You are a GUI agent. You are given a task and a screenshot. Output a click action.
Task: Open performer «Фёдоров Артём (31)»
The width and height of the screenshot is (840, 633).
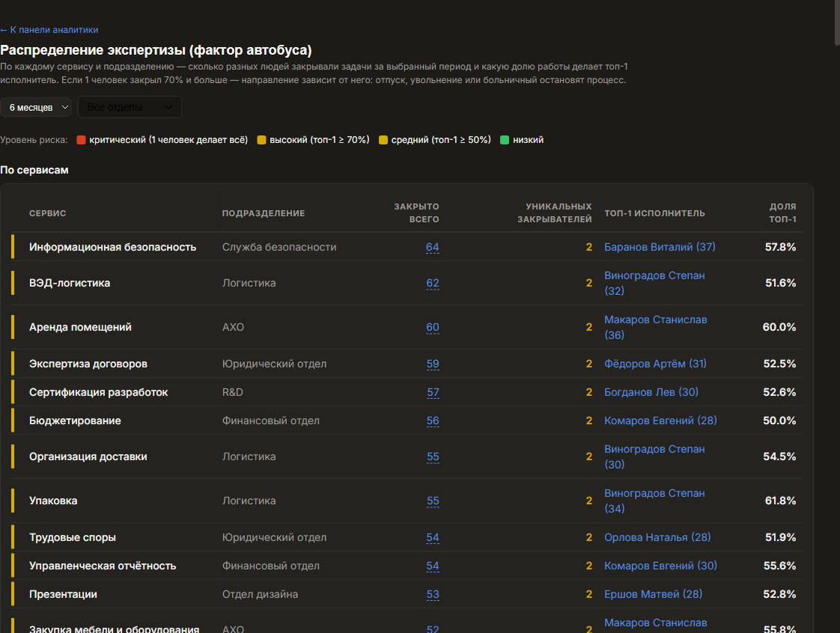pyautogui.click(x=655, y=364)
